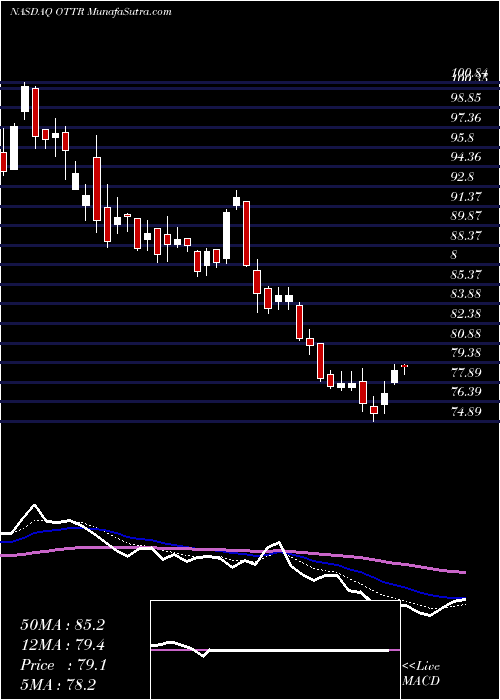Click the <<Live MACD label

[421, 674]
